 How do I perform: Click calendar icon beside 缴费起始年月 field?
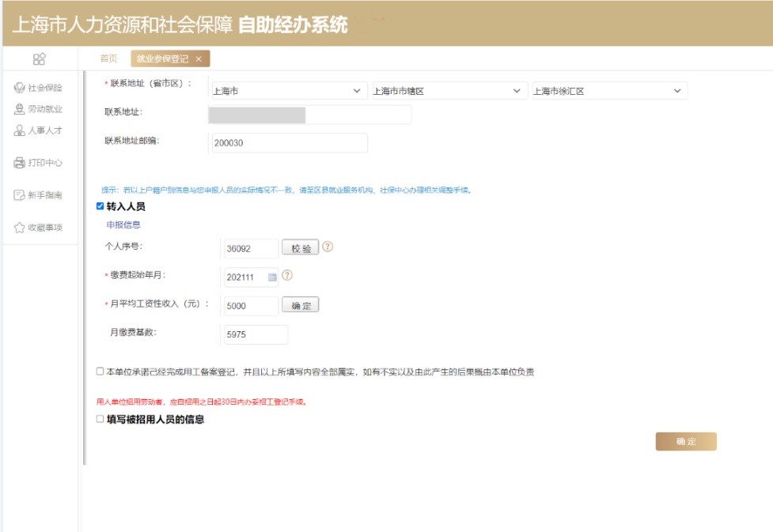pyautogui.click(x=272, y=277)
